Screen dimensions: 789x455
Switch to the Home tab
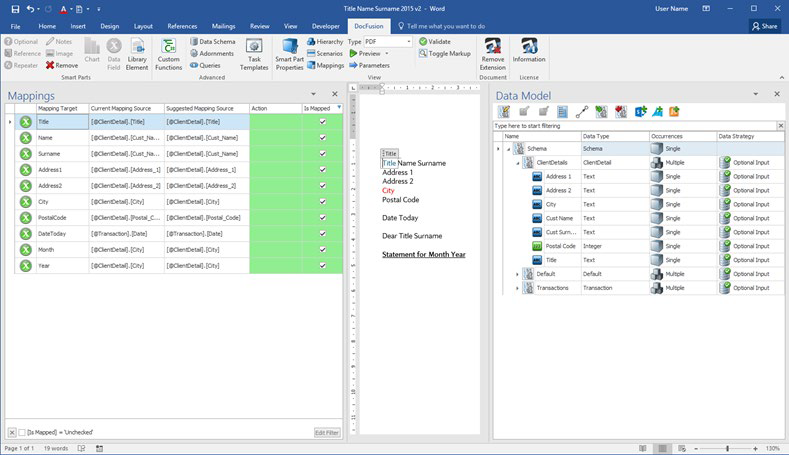pos(47,26)
